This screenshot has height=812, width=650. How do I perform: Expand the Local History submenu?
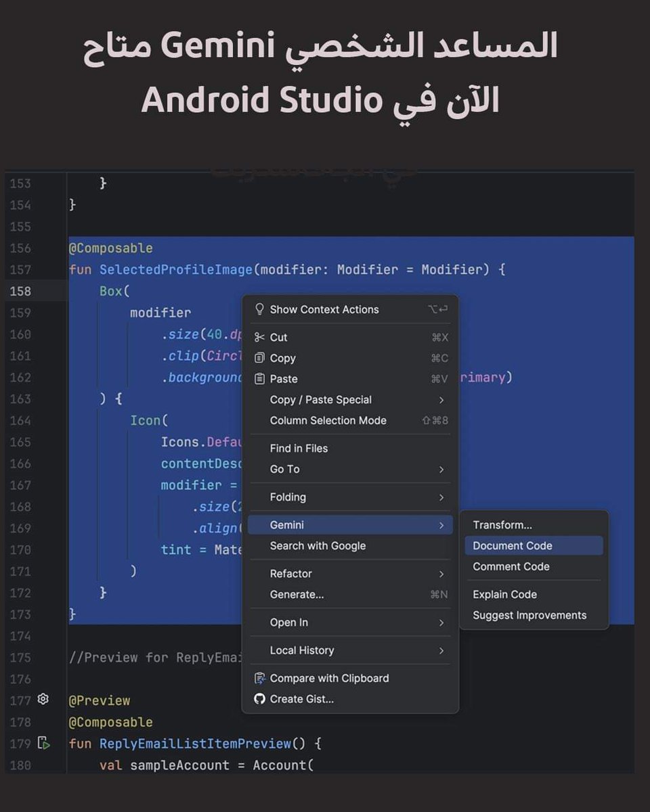coord(350,650)
